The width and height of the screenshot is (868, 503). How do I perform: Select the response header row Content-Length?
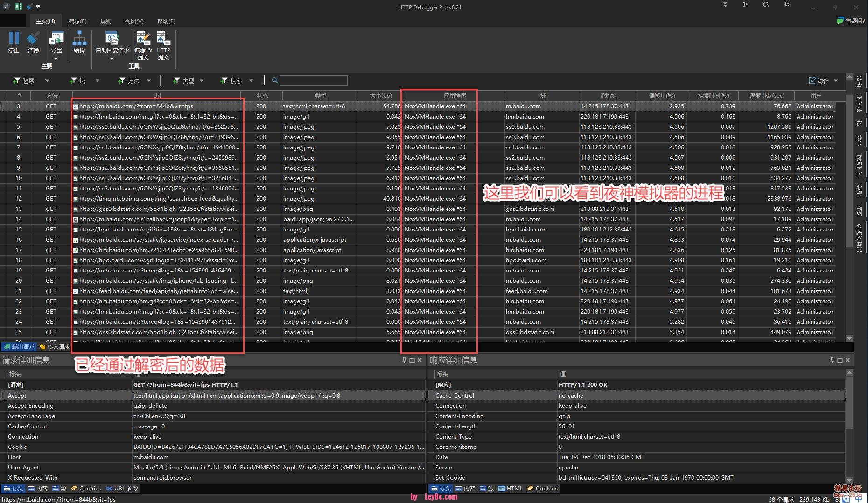(637, 426)
